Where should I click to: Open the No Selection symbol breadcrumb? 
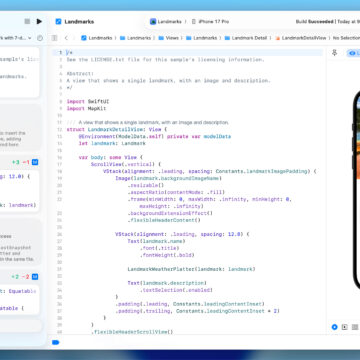346,38
